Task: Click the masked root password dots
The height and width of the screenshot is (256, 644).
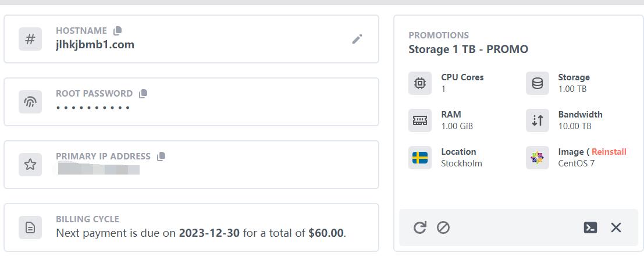Action: (x=93, y=108)
